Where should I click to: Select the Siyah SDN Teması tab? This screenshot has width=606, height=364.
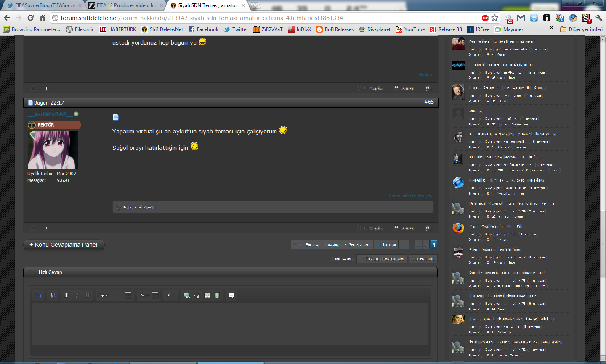[x=207, y=5]
